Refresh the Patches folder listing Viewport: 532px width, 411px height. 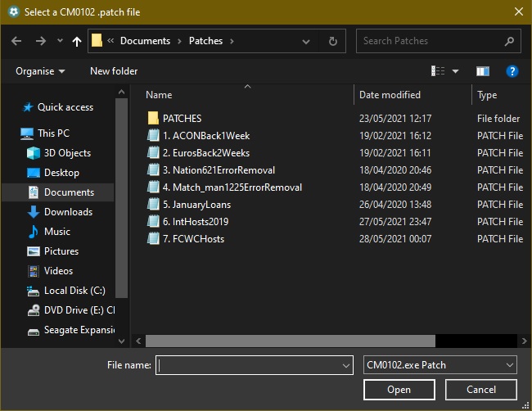(x=333, y=41)
